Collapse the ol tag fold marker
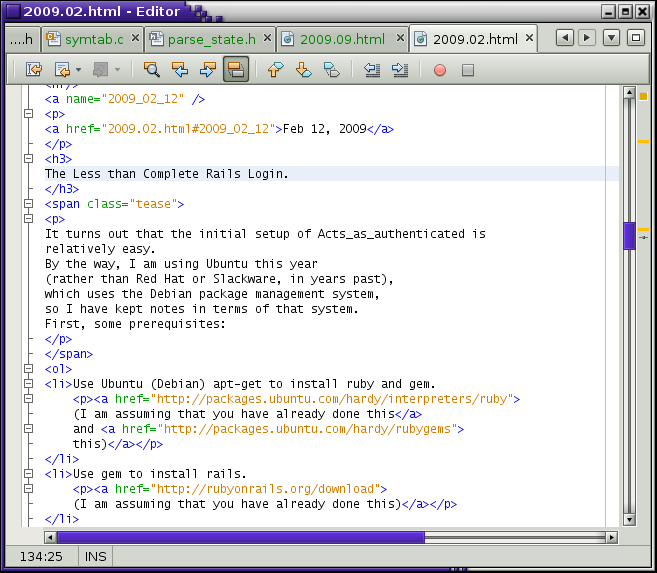Viewport: 657px width, 573px height. click(x=29, y=369)
